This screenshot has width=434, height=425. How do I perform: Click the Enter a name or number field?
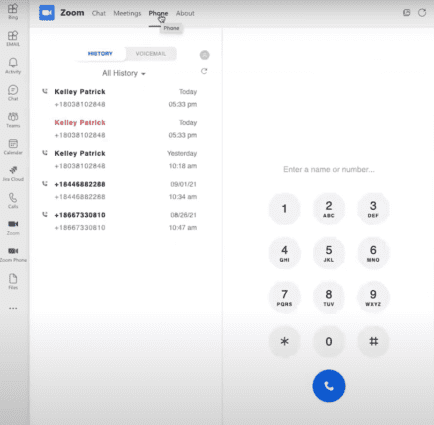[x=329, y=169]
